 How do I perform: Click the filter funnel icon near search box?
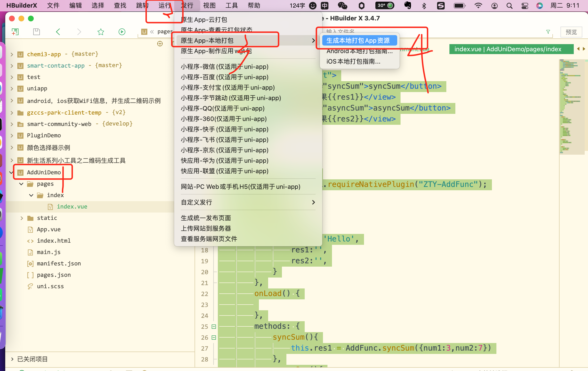548,32
